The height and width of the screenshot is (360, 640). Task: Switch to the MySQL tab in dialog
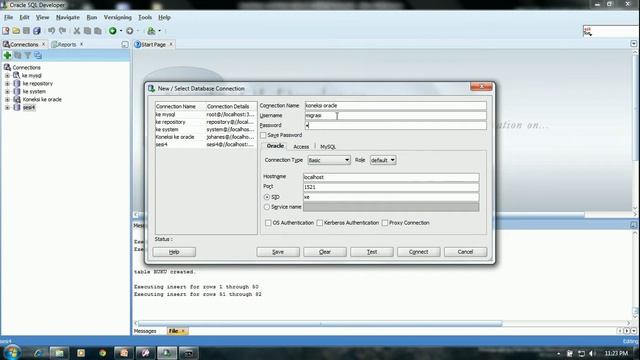(328, 147)
